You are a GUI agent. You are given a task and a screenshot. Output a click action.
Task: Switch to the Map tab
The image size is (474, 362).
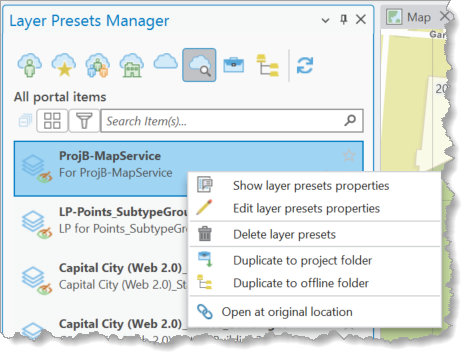(419, 17)
